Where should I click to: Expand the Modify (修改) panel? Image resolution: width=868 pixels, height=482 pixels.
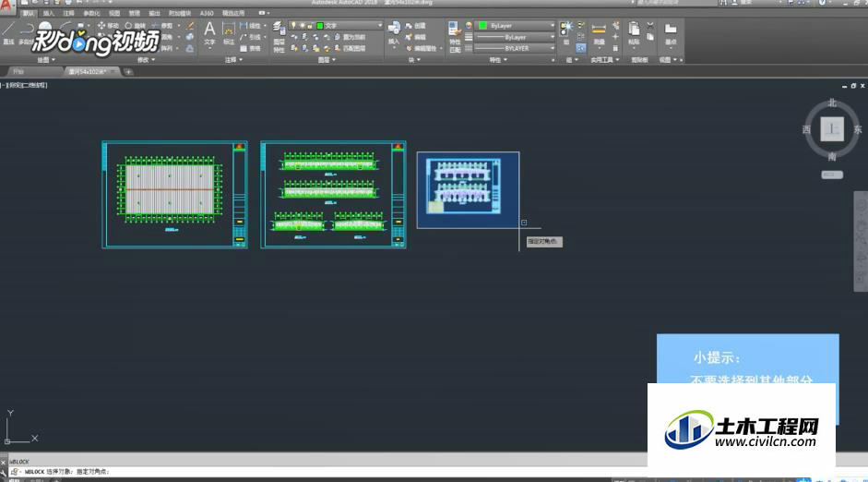146,60
